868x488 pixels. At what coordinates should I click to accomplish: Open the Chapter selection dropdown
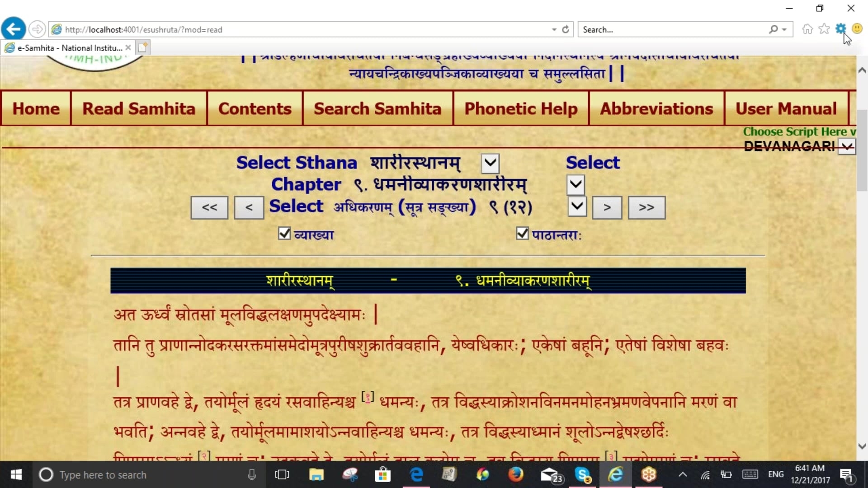point(576,184)
